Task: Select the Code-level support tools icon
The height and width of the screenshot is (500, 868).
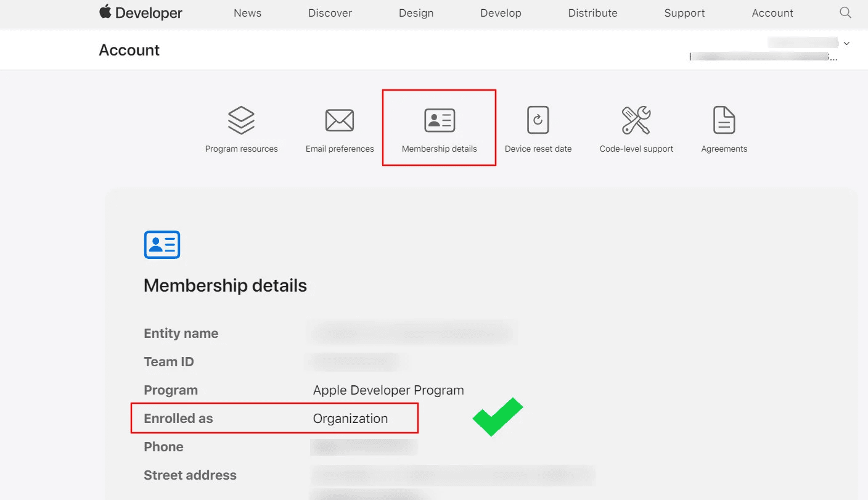Action: tap(636, 120)
